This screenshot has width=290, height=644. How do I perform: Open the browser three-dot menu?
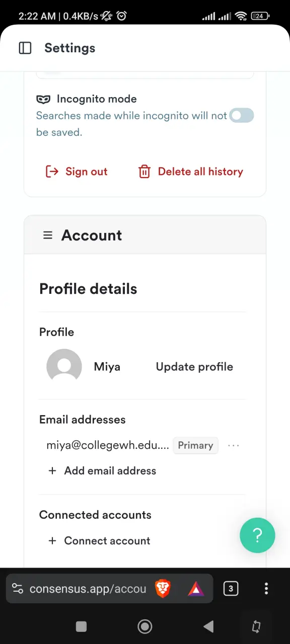coord(266,589)
